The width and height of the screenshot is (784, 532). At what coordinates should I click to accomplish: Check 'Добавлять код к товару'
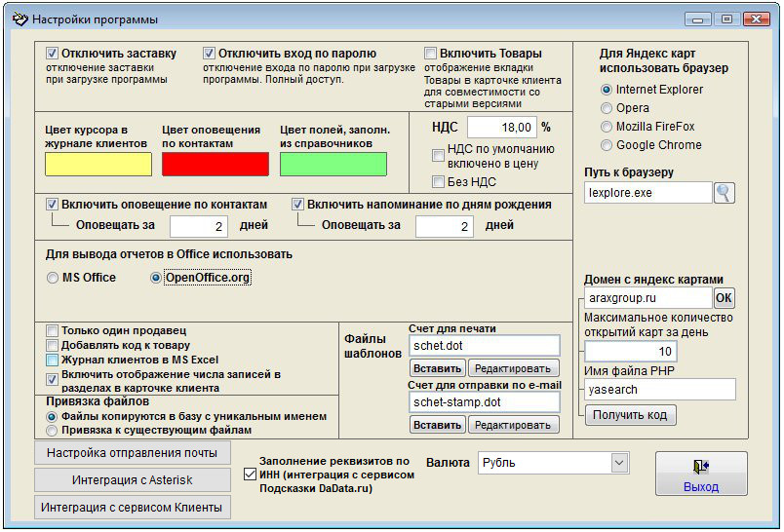(52, 345)
